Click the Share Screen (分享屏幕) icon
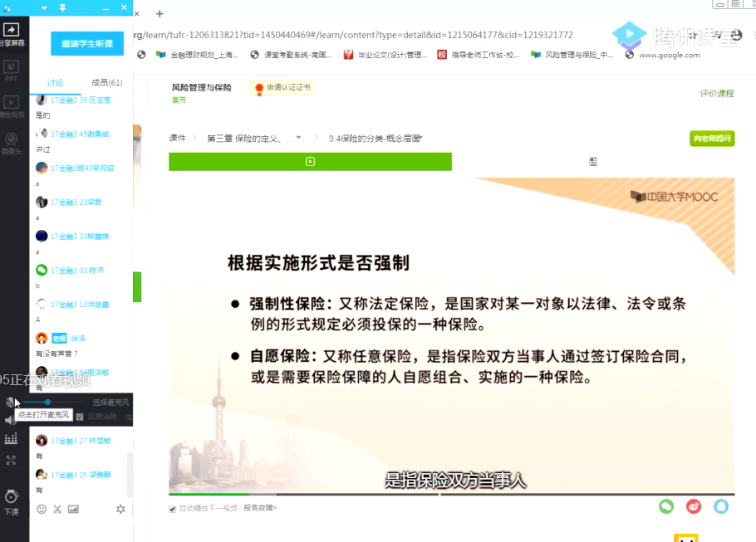 coord(12,31)
